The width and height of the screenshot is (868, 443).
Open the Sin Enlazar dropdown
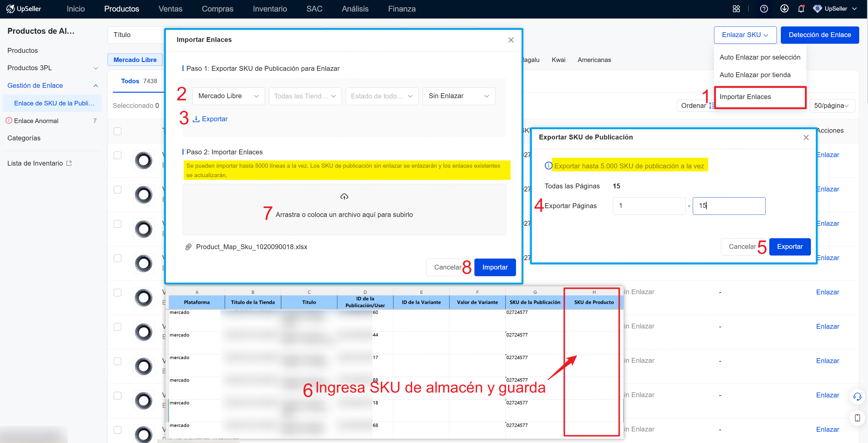click(x=459, y=96)
